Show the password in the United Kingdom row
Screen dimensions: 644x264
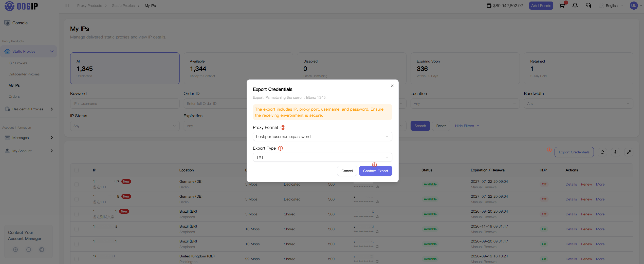(x=377, y=261)
